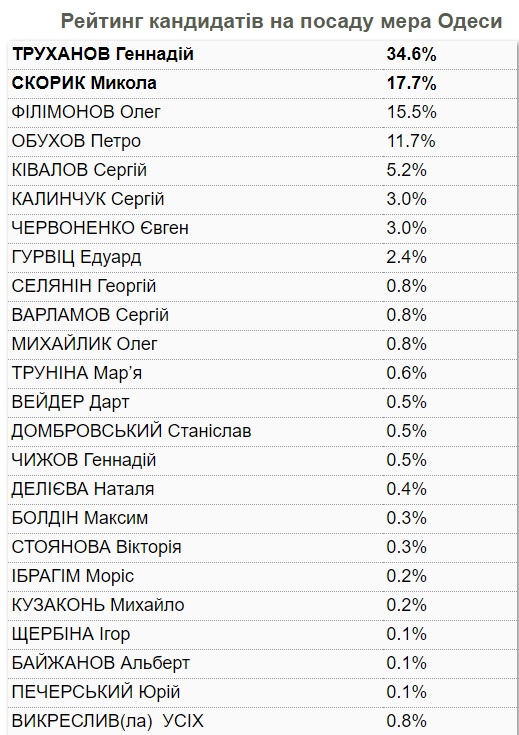Select СКОРИК Микола candidate name
519x735 pixels.
click(84, 83)
